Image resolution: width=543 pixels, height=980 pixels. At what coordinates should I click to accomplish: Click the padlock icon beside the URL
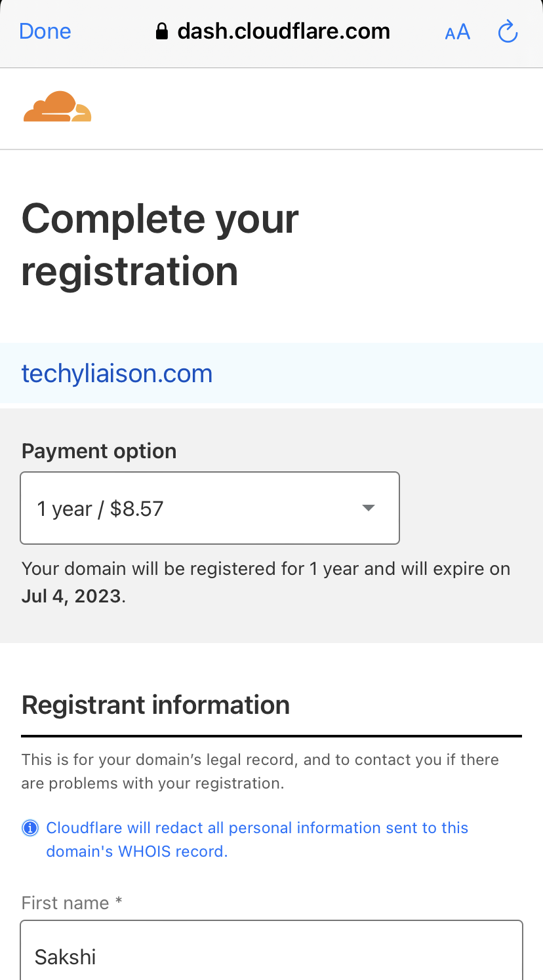162,31
